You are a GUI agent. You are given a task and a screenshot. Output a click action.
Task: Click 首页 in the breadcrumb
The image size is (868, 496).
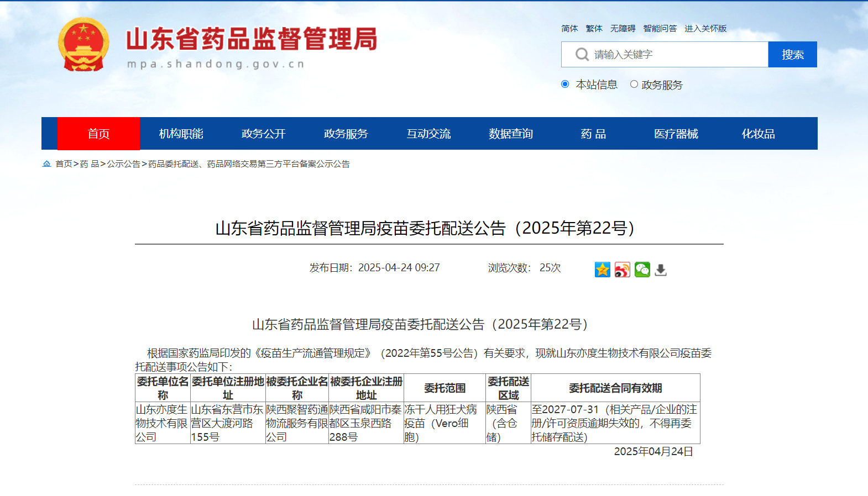point(64,163)
